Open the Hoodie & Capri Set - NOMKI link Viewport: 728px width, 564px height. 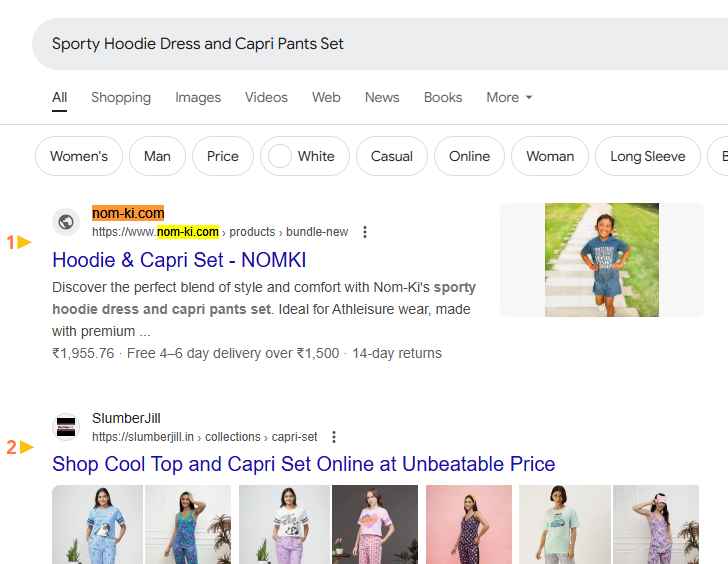click(179, 260)
